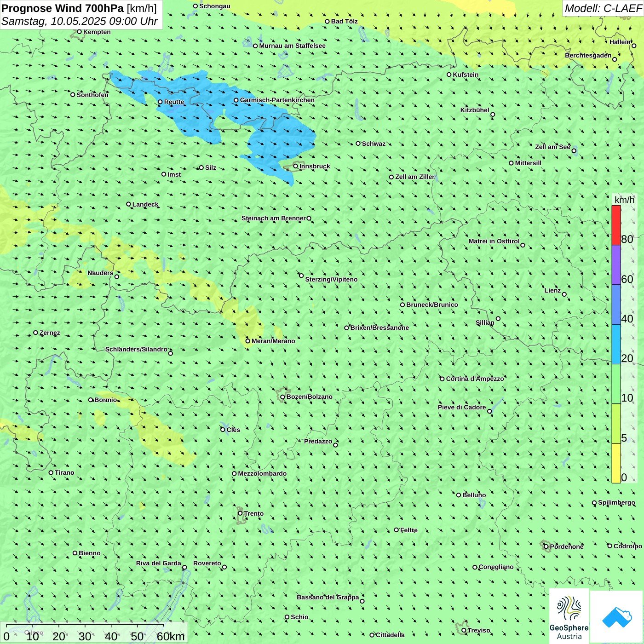Click the Berchtesgaden city label
644x644 pixels.
[588, 55]
